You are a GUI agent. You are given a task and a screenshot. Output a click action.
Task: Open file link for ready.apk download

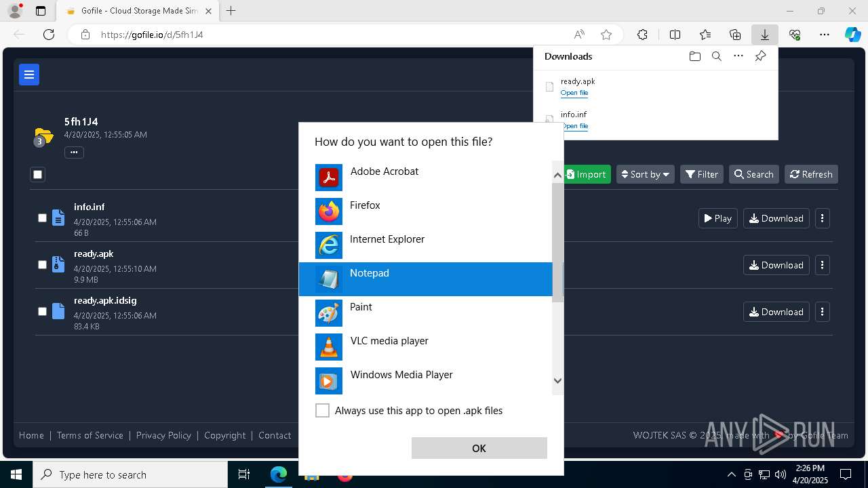coord(574,93)
